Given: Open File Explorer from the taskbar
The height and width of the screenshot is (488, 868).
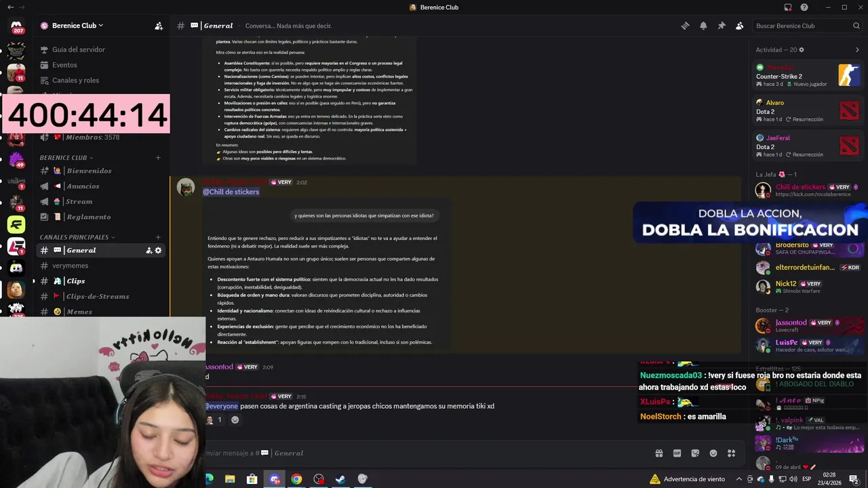Looking at the screenshot, I should point(230,479).
